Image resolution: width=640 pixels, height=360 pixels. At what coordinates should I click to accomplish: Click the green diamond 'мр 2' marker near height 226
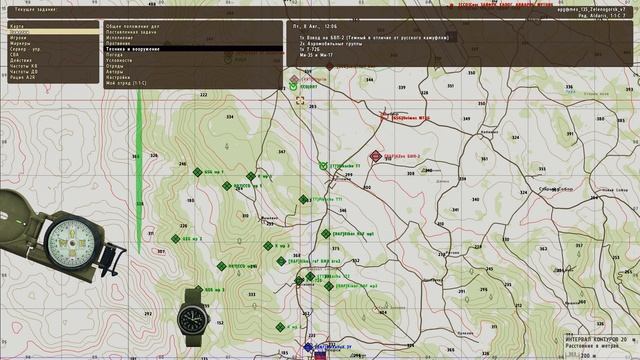coord(176,239)
